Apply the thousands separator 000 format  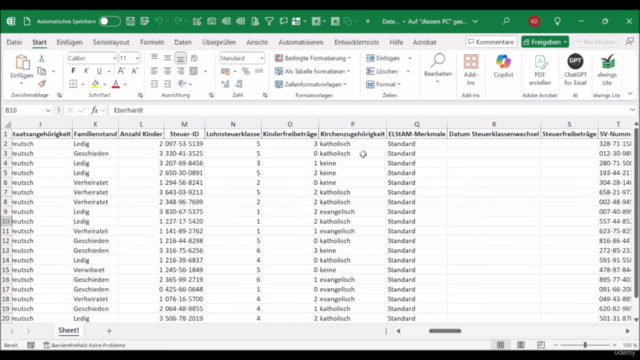259,71
